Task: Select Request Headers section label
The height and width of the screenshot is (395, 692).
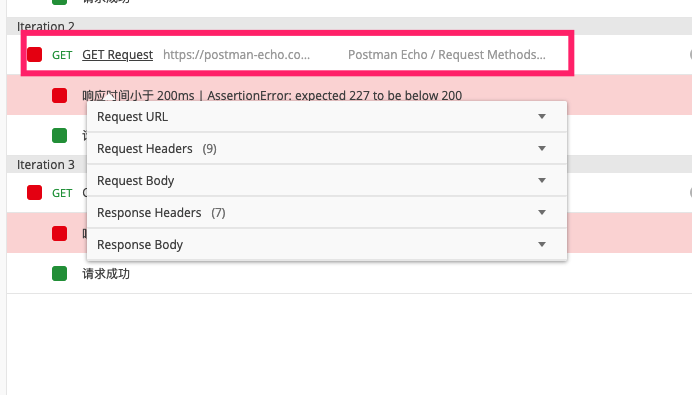Action: pyautogui.click(x=145, y=149)
